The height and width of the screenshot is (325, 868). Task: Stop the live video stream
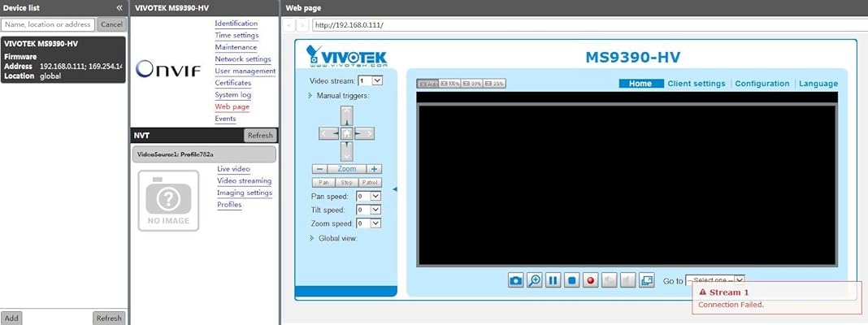click(572, 280)
